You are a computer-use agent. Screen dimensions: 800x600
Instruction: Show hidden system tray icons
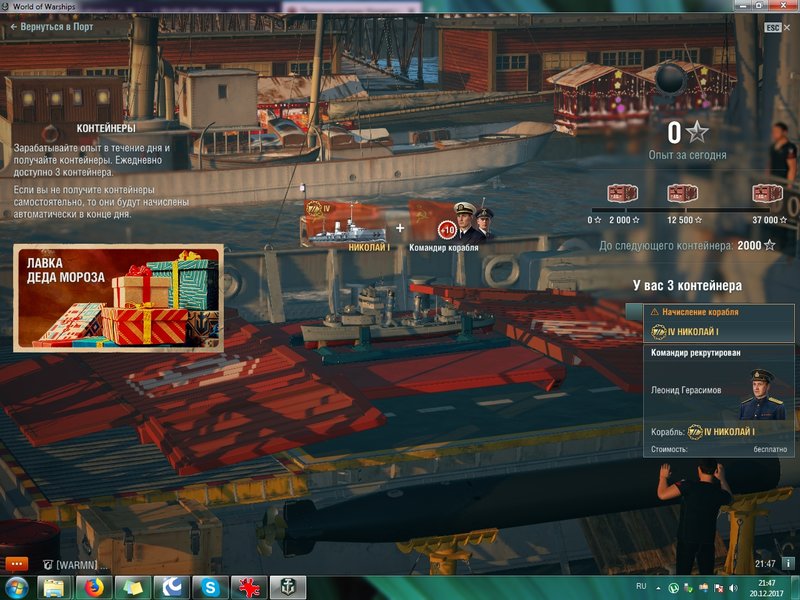point(658,589)
